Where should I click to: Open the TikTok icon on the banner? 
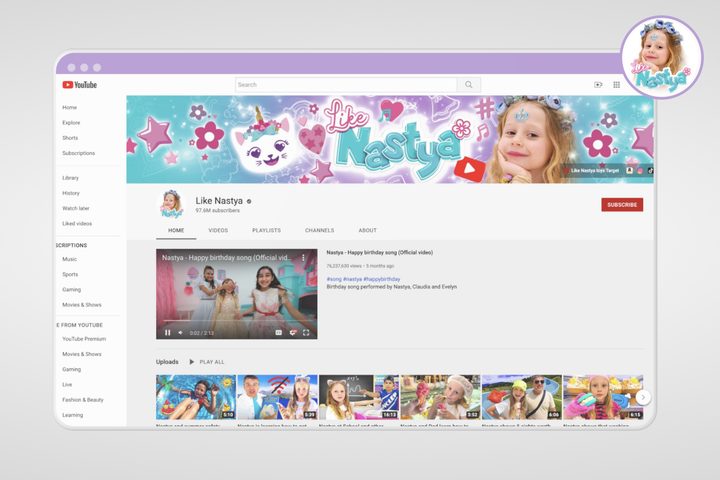tap(650, 170)
